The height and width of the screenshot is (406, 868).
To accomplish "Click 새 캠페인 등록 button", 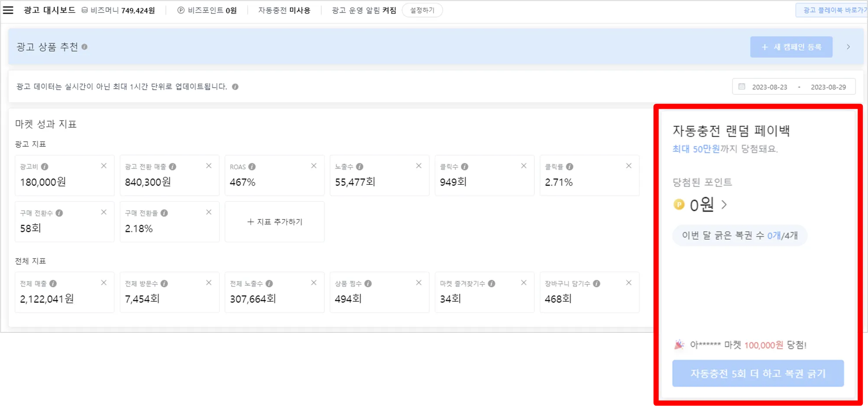I will [x=791, y=47].
